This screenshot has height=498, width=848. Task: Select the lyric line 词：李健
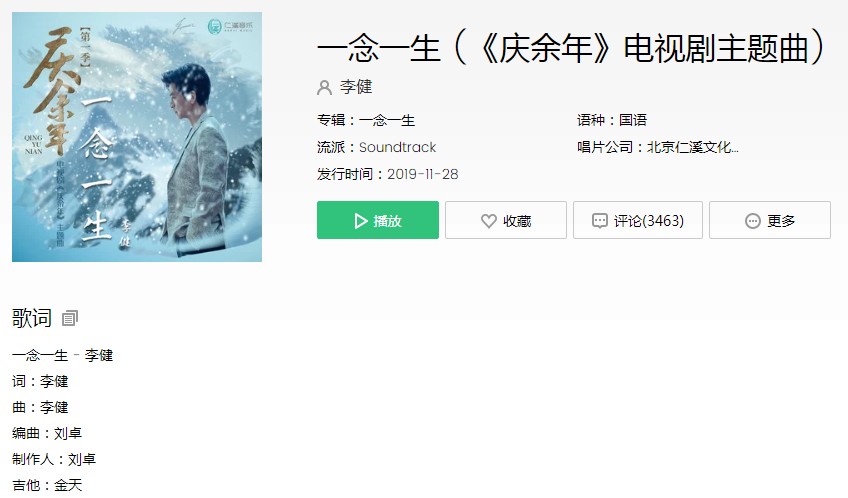pyautogui.click(x=40, y=381)
